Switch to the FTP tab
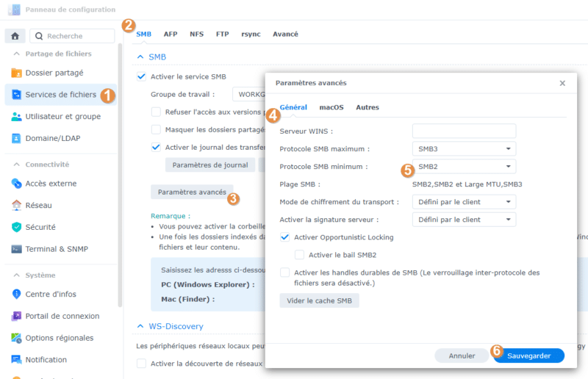 pos(223,34)
